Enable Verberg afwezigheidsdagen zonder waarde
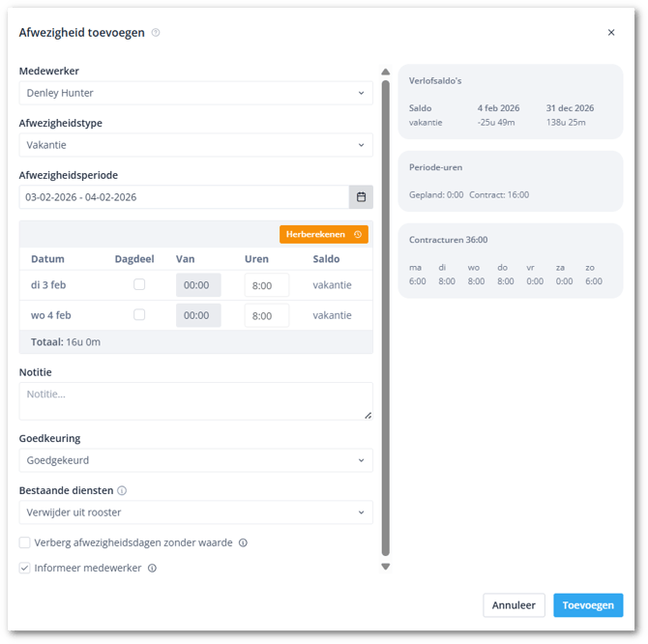Screen dimensions: 648x644 pos(25,542)
